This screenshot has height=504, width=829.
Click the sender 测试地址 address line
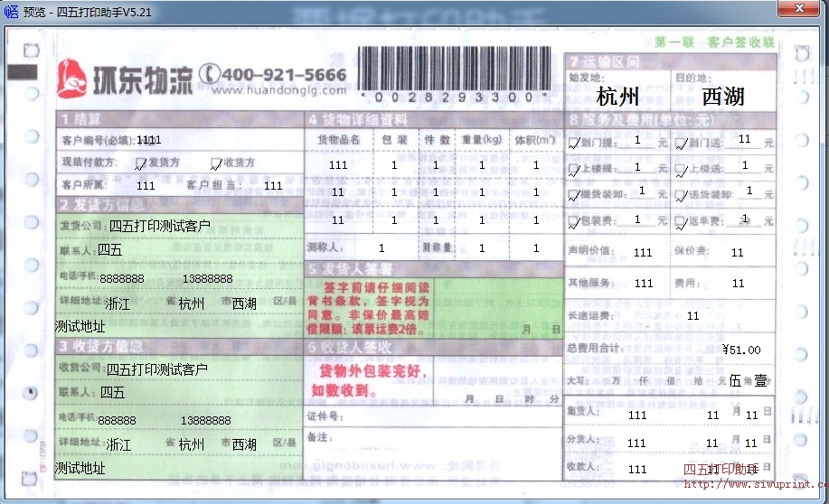pos(80,326)
